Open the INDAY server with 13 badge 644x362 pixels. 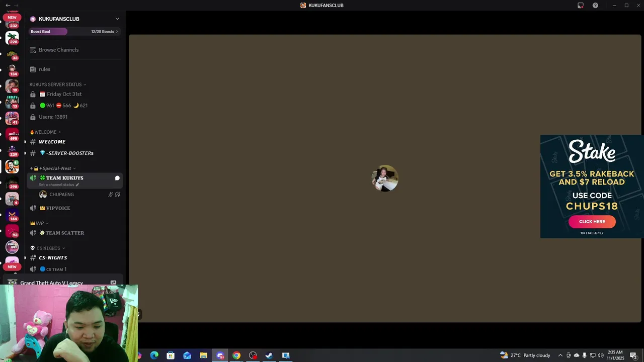(12, 102)
